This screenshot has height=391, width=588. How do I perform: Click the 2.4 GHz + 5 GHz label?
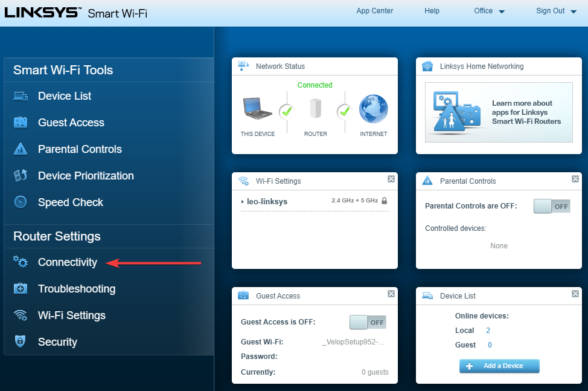[355, 201]
